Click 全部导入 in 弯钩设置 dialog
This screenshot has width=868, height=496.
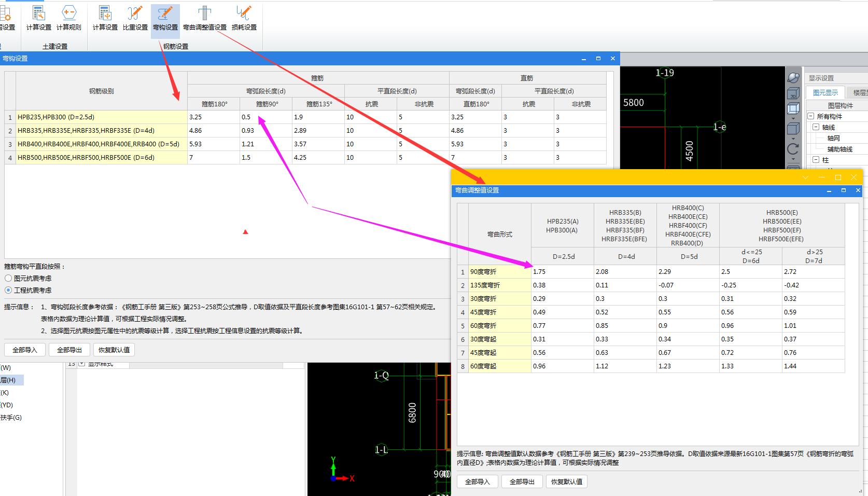click(x=25, y=350)
